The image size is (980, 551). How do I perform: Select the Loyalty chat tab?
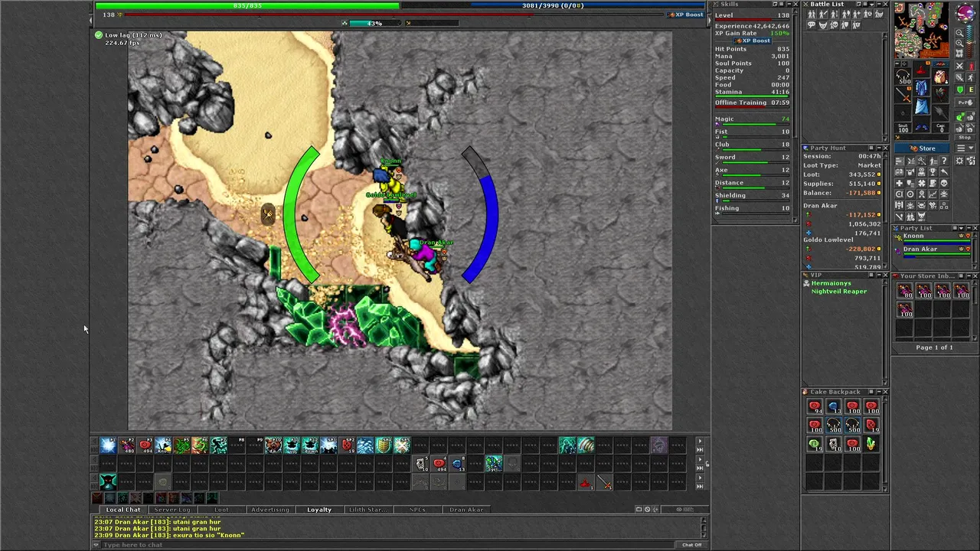[319, 510]
